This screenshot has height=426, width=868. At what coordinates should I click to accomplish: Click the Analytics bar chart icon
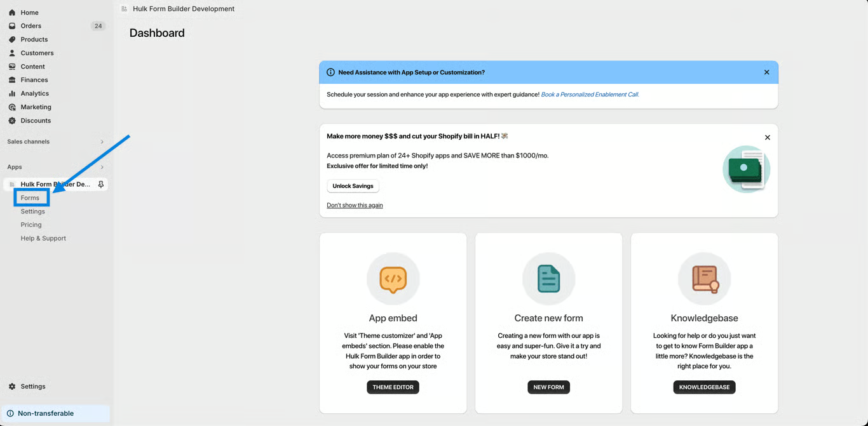coord(12,93)
